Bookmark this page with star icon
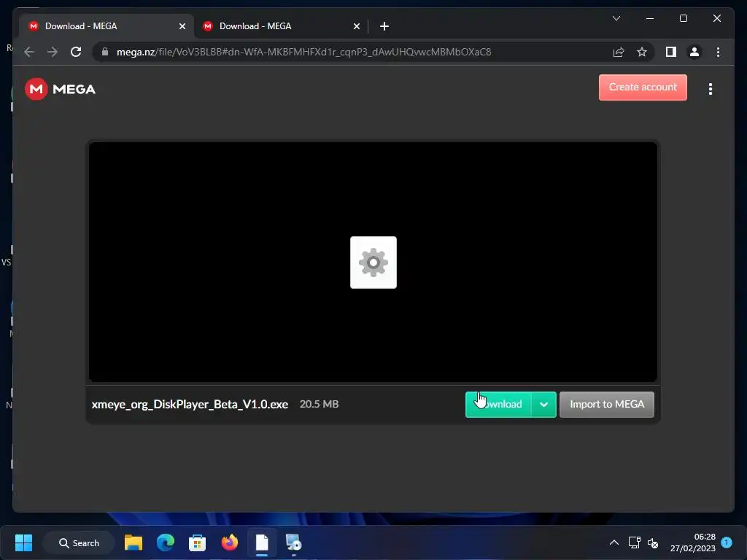The image size is (747, 560). click(x=642, y=52)
